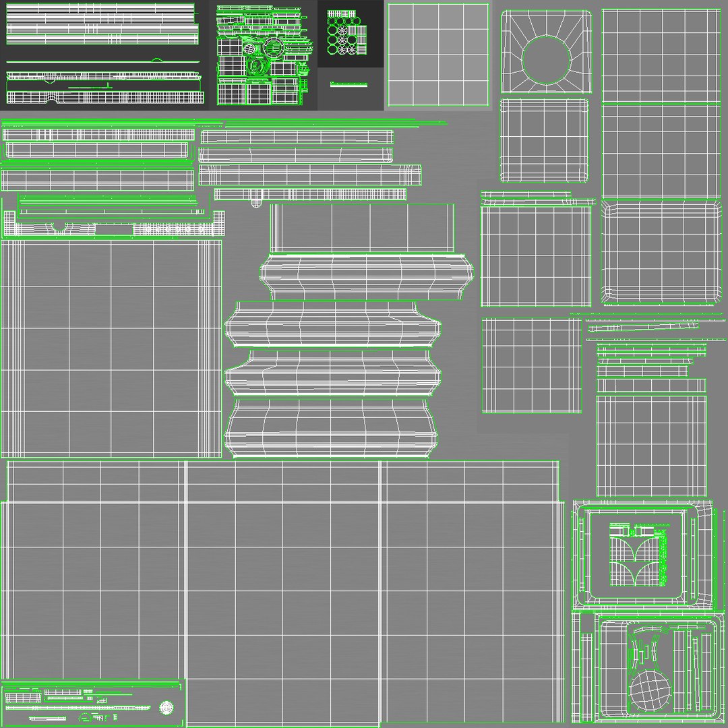
Task: Select the lowest of four stacked curved-profile islands
Action: (330, 427)
